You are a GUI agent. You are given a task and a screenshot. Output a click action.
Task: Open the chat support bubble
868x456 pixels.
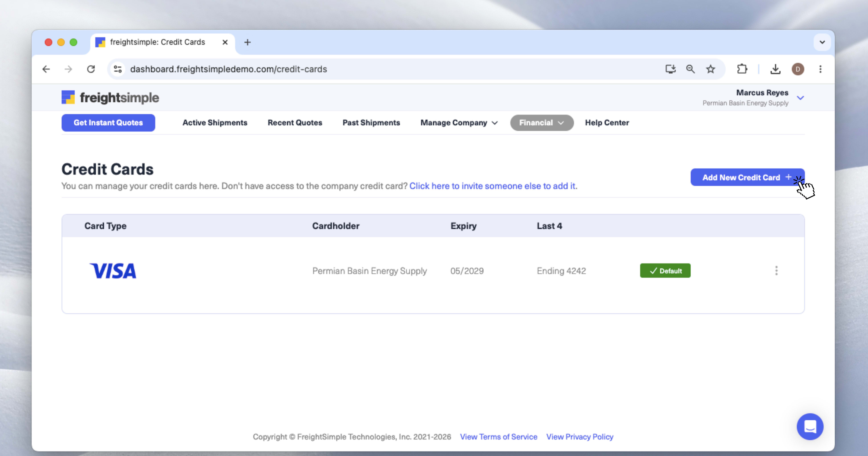tap(810, 427)
